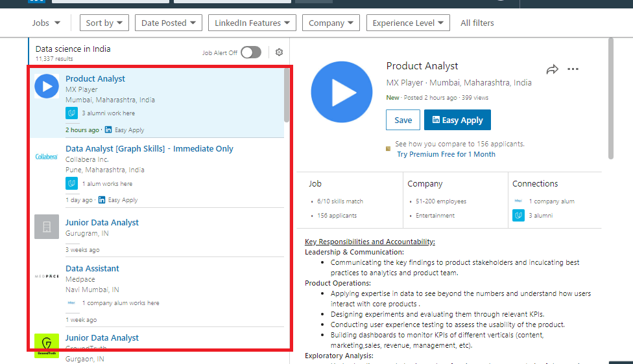
Task: Open the job alert settings gear
Action: point(279,52)
